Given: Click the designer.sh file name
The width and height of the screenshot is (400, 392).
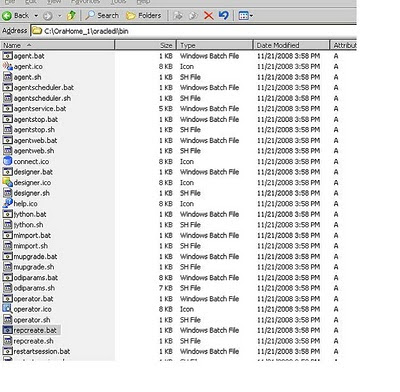Looking at the screenshot, I should pyautogui.click(x=32, y=193).
